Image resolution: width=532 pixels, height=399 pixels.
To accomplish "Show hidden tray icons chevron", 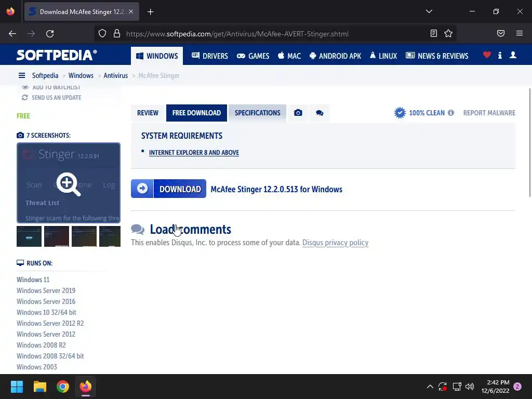I will pos(430,387).
